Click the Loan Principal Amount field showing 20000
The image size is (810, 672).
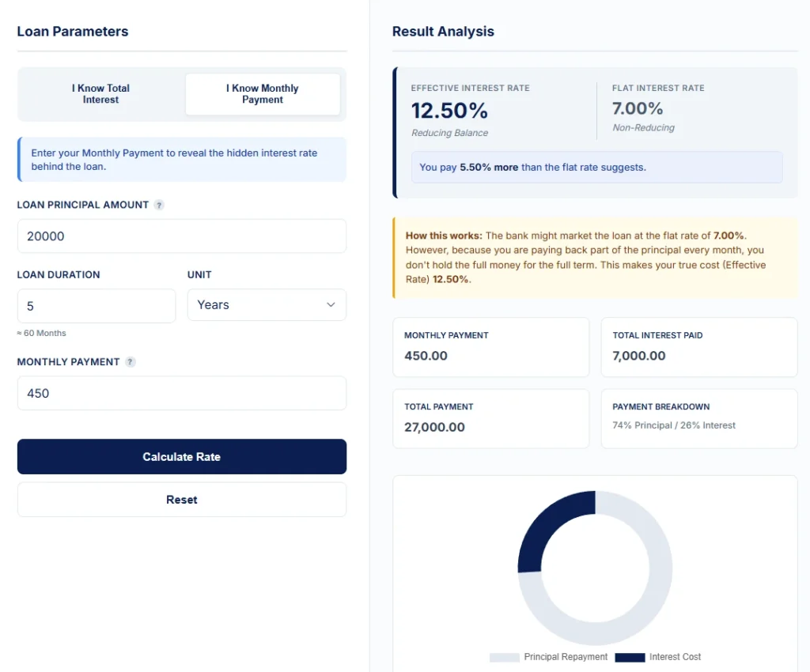point(181,236)
